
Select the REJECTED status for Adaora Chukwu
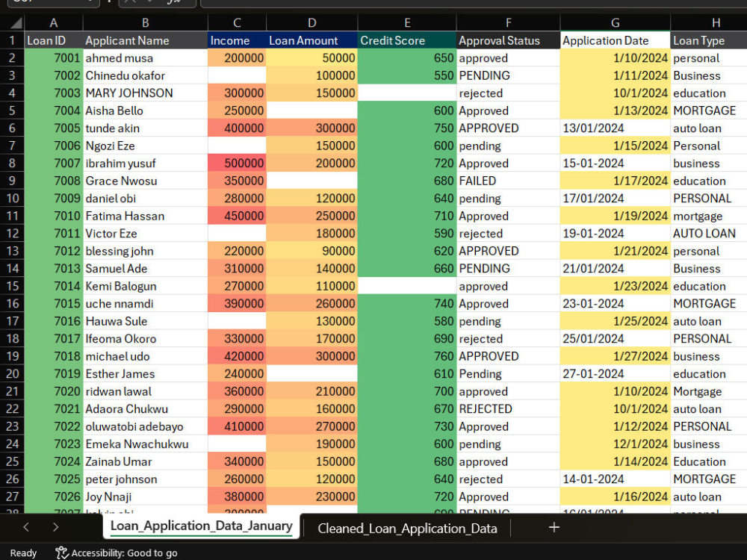pos(508,409)
